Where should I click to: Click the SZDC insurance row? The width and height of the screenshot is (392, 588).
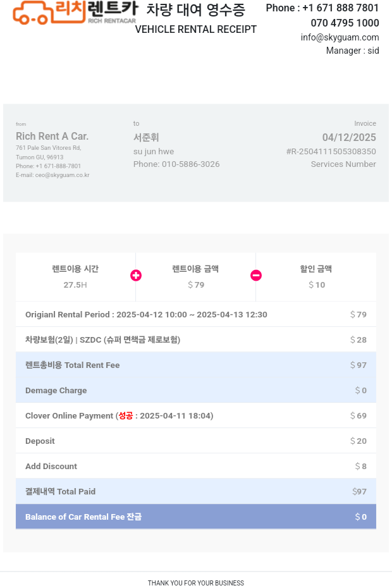(196, 340)
